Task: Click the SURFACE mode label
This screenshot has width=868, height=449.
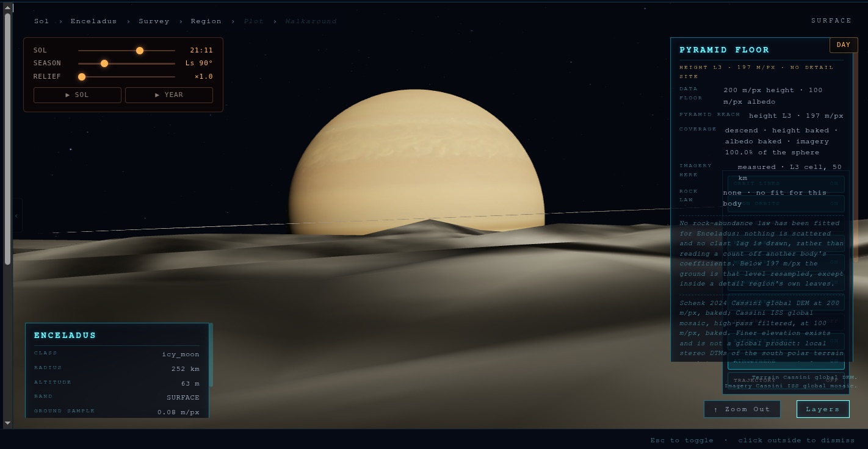Action: [x=831, y=21]
